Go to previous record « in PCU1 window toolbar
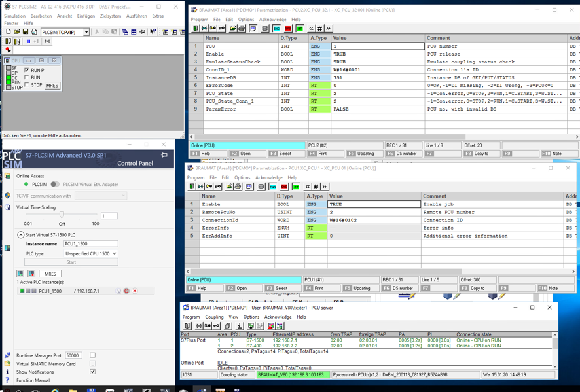Image resolution: width=580 pixels, height=392 pixels. pyautogui.click(x=308, y=187)
